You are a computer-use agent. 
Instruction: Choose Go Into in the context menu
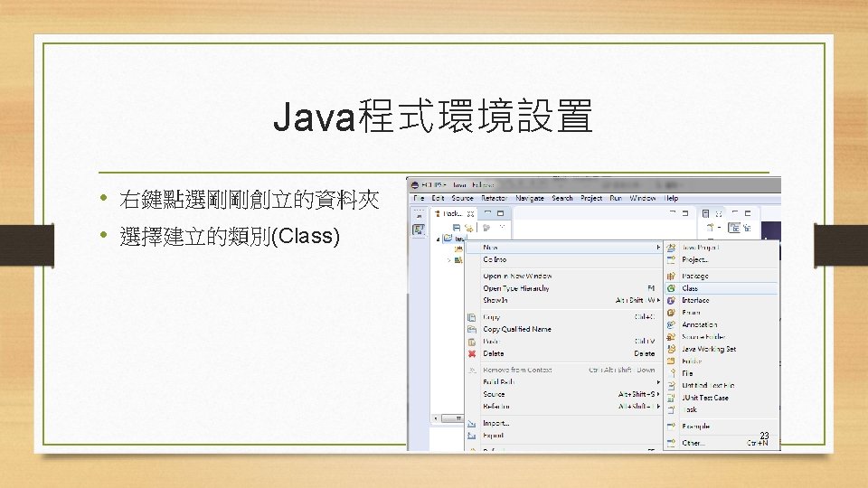[563, 259]
